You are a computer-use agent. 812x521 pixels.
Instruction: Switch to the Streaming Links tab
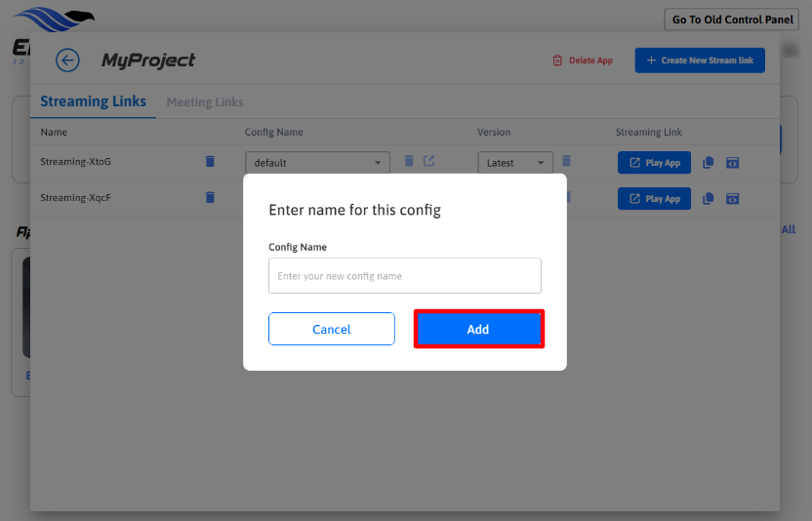pos(94,101)
